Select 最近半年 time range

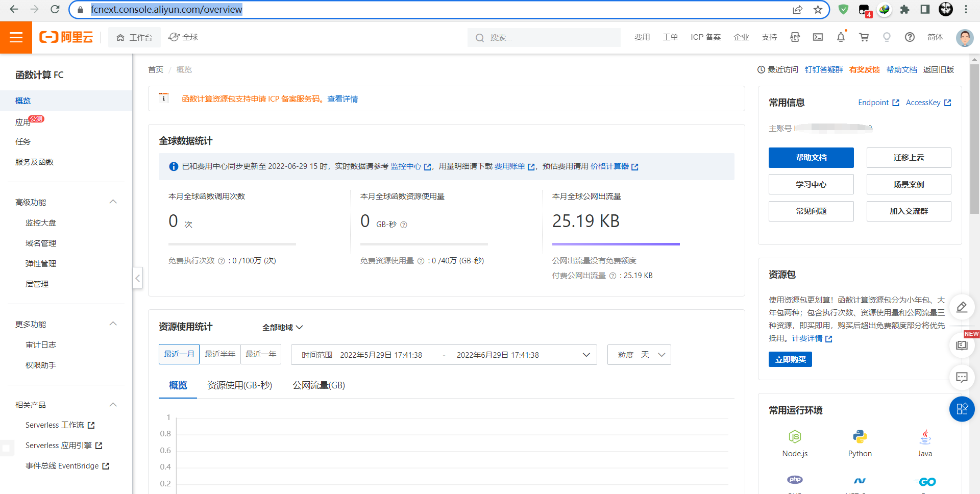tap(220, 354)
